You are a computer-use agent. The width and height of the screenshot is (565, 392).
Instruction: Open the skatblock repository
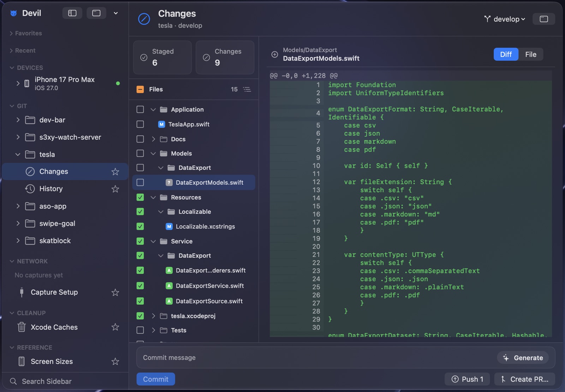55,241
